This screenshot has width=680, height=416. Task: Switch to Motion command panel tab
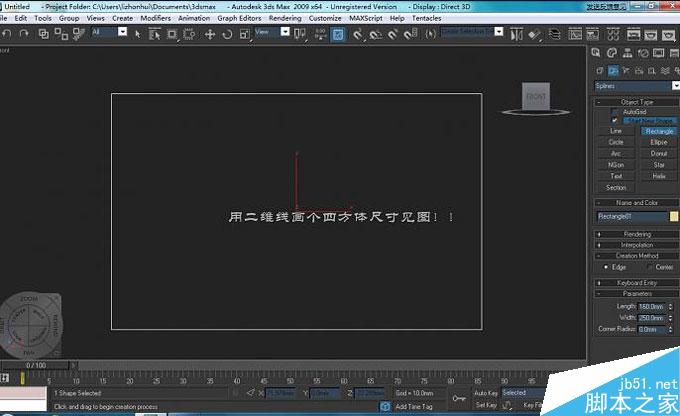643,53
